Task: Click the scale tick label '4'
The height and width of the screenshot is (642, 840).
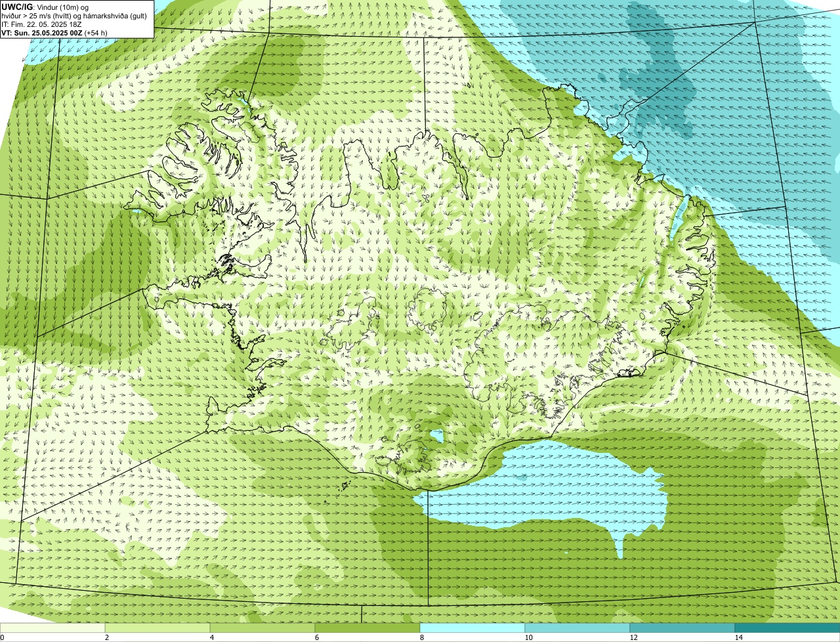Action: click(x=211, y=637)
